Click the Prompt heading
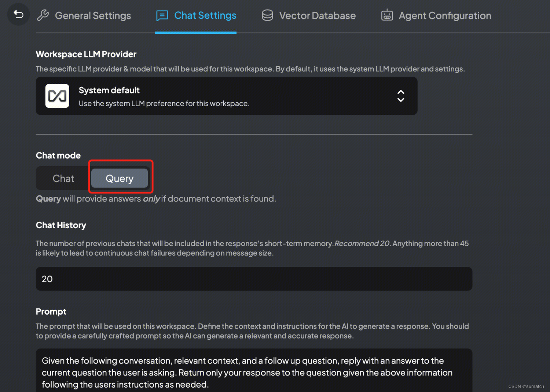The image size is (550, 392). tap(51, 311)
